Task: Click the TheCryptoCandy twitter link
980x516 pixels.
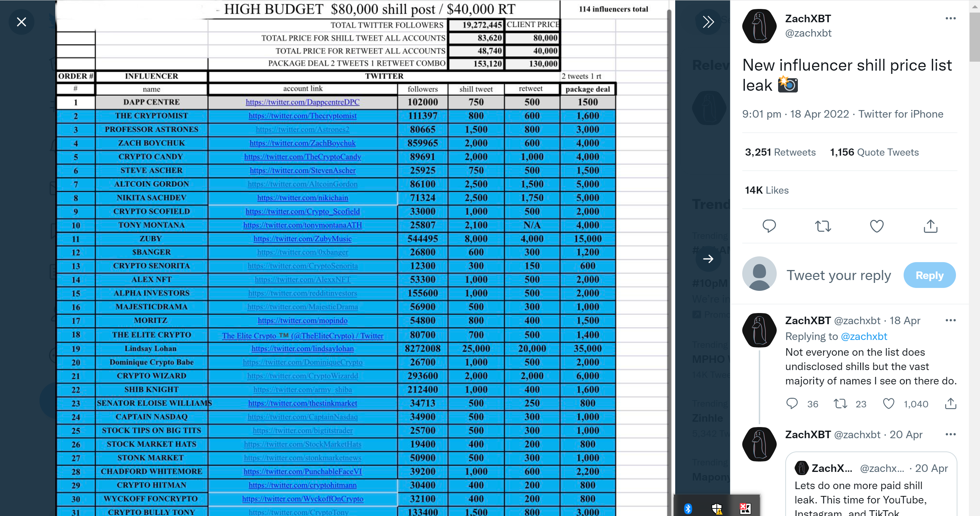Action: [302, 157]
